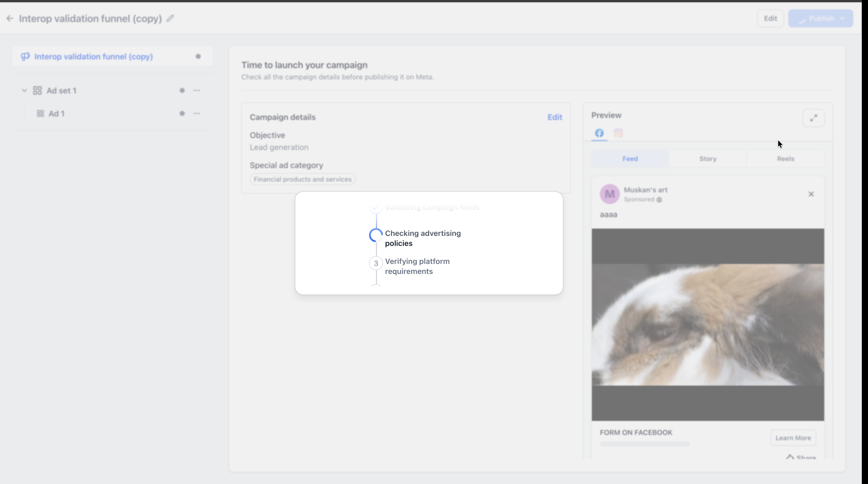Switch preview to Facebook platform icon
This screenshot has width=868, height=484.
[599, 133]
